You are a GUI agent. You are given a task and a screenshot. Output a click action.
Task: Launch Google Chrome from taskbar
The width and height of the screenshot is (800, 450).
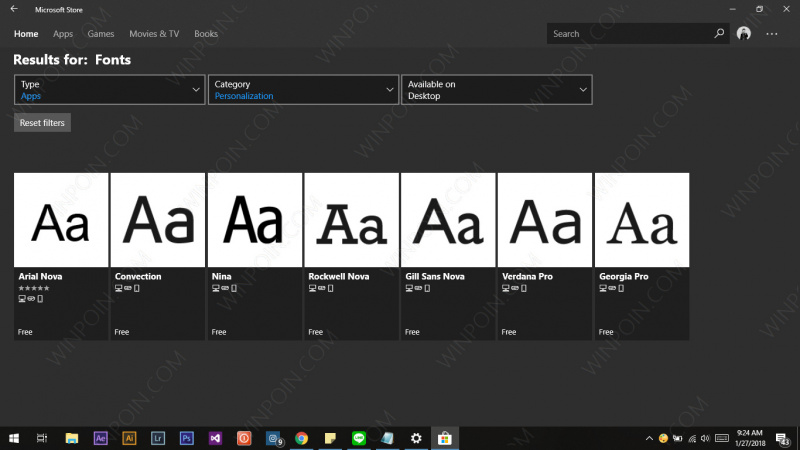click(x=302, y=438)
